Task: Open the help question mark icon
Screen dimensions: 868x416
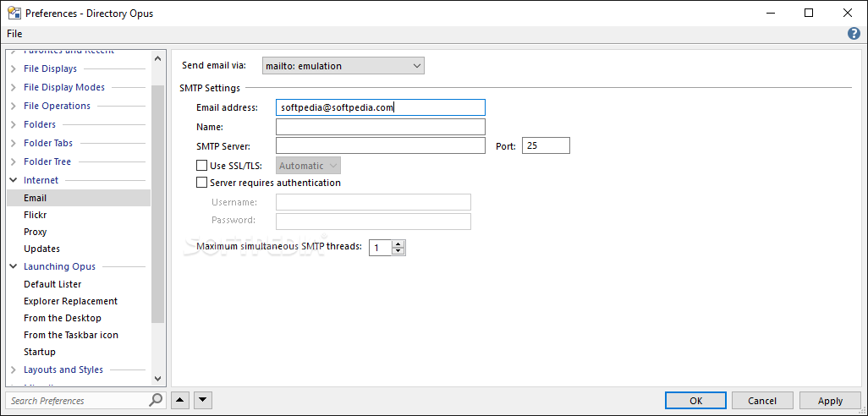Action: (853, 34)
